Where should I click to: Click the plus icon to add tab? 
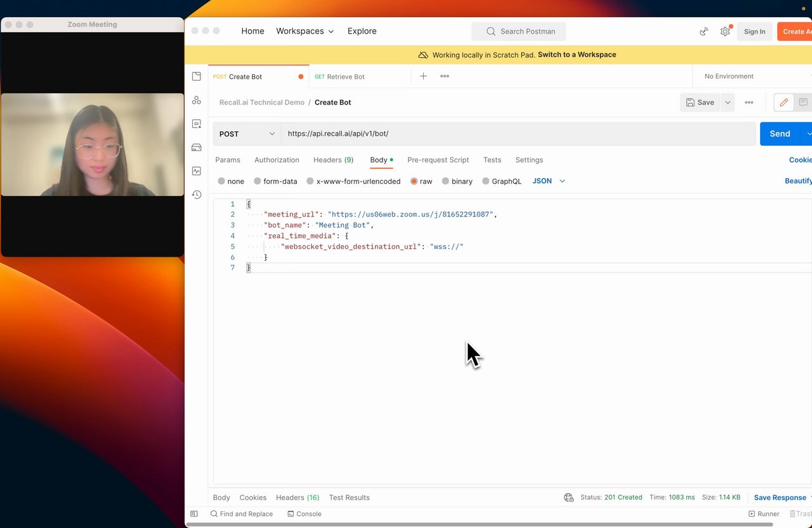pos(424,76)
